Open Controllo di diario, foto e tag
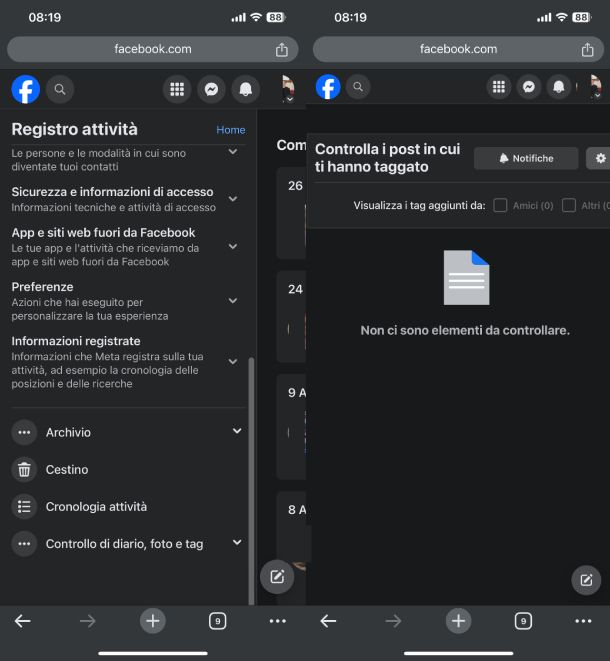Screen dimensions: 610x661 [x=124, y=544]
